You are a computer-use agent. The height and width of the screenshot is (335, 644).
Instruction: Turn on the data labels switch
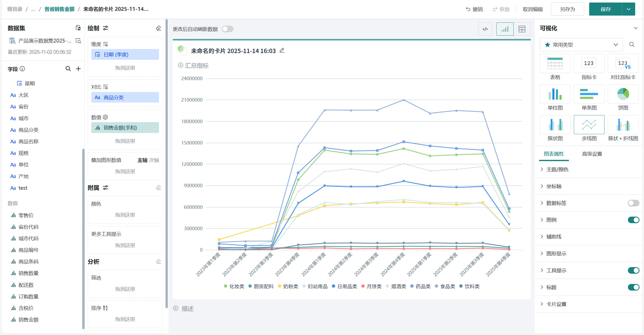tap(633, 203)
